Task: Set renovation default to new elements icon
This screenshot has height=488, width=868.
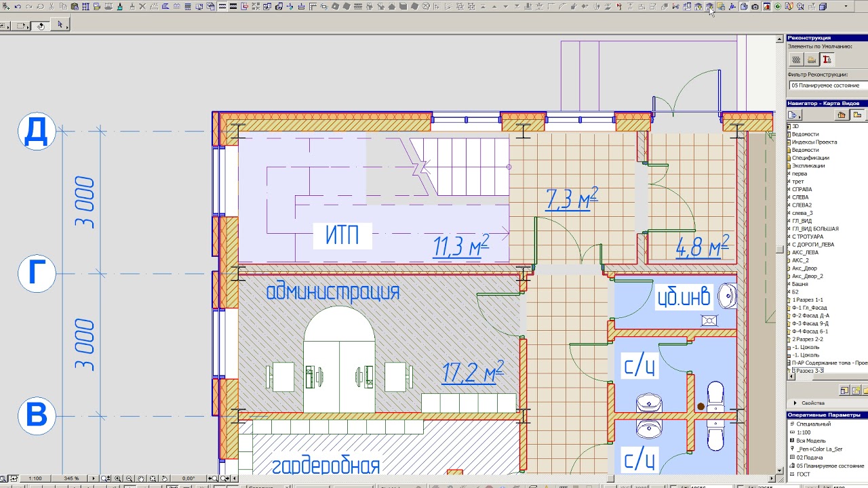Action: [827, 60]
